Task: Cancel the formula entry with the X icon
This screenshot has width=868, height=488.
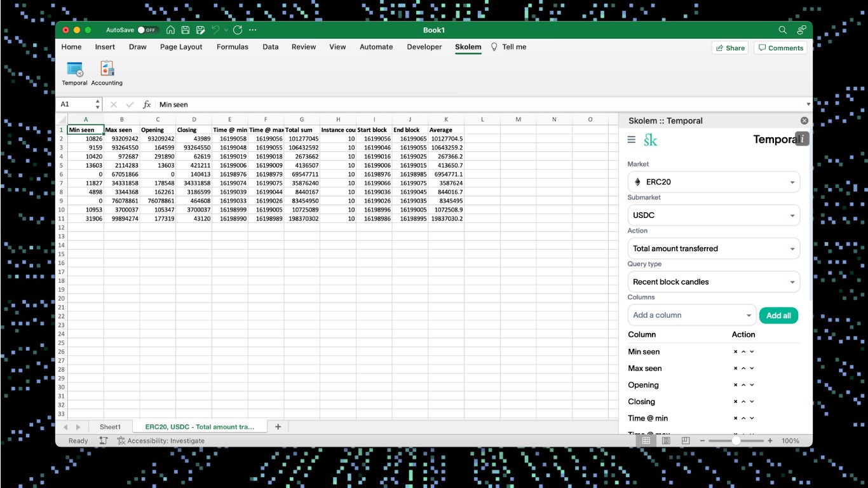Action: [x=114, y=104]
